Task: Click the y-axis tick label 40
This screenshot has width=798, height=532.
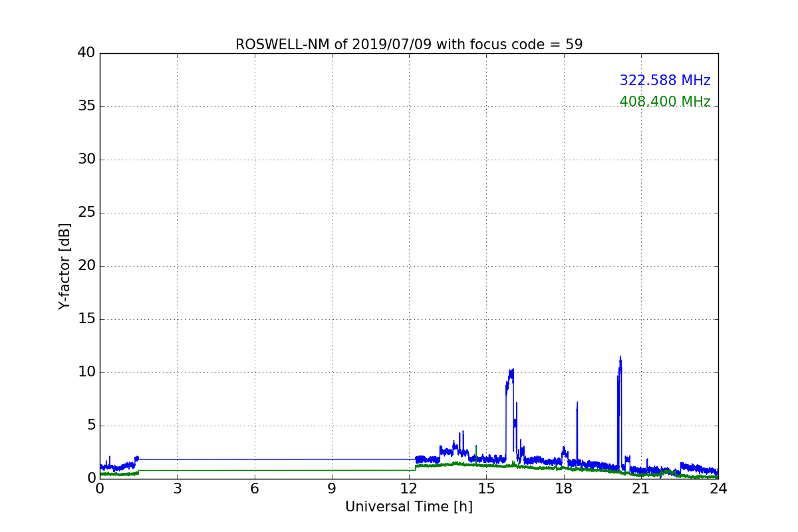Action: coord(86,53)
